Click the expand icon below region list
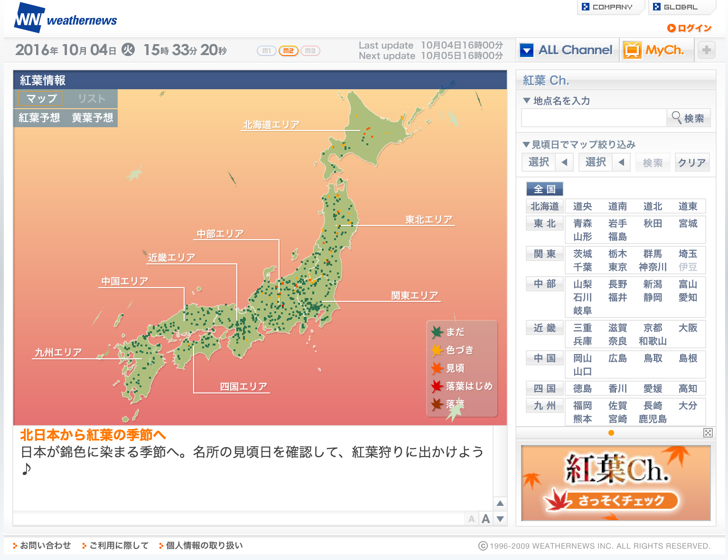This screenshot has height=560, width=728. pyautogui.click(x=708, y=433)
